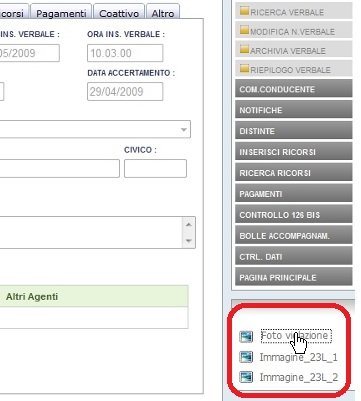Click the down arrow of the text area scrollbar
Screen dimensions: 361x401
coord(189,240)
